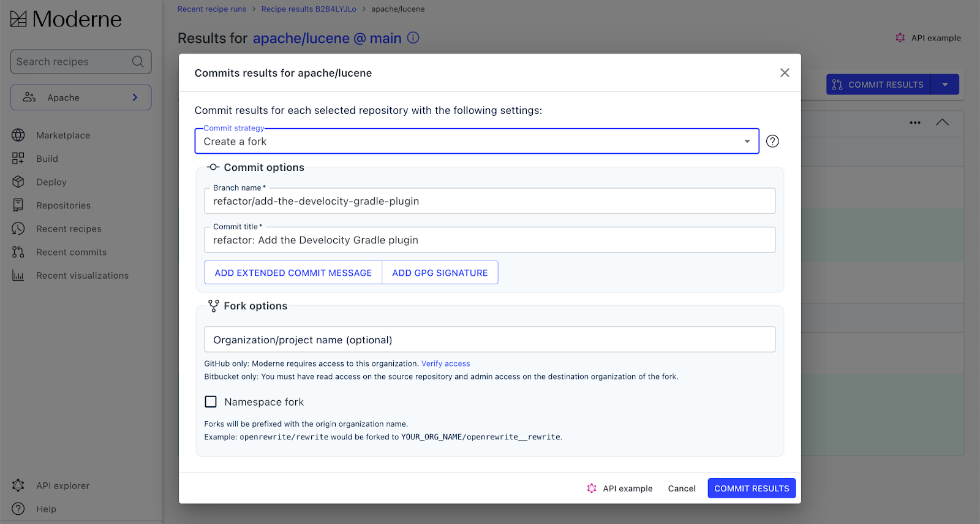Click Add GPG Signature button

tap(440, 273)
